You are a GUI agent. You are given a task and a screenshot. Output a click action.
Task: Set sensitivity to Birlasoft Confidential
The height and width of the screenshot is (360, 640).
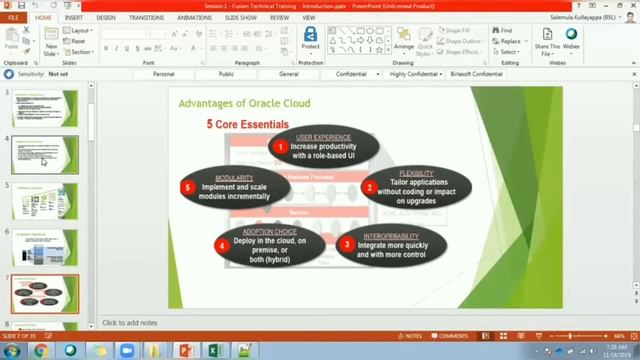coord(476,74)
